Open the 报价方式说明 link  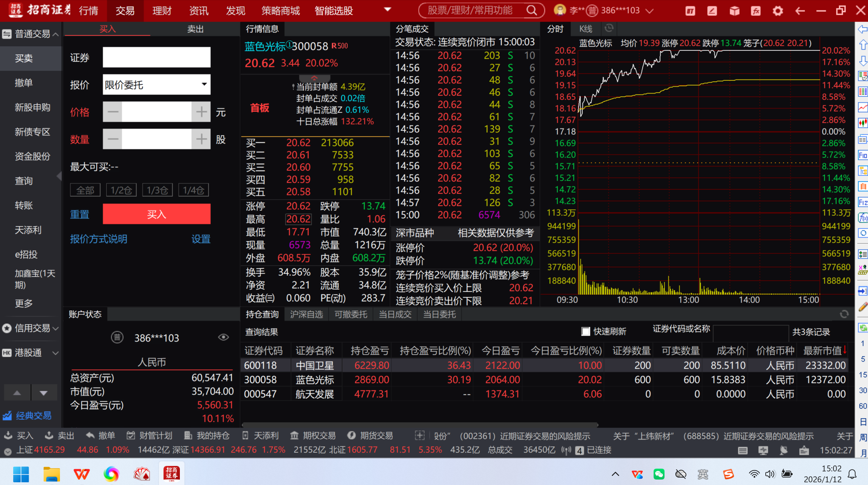99,239
